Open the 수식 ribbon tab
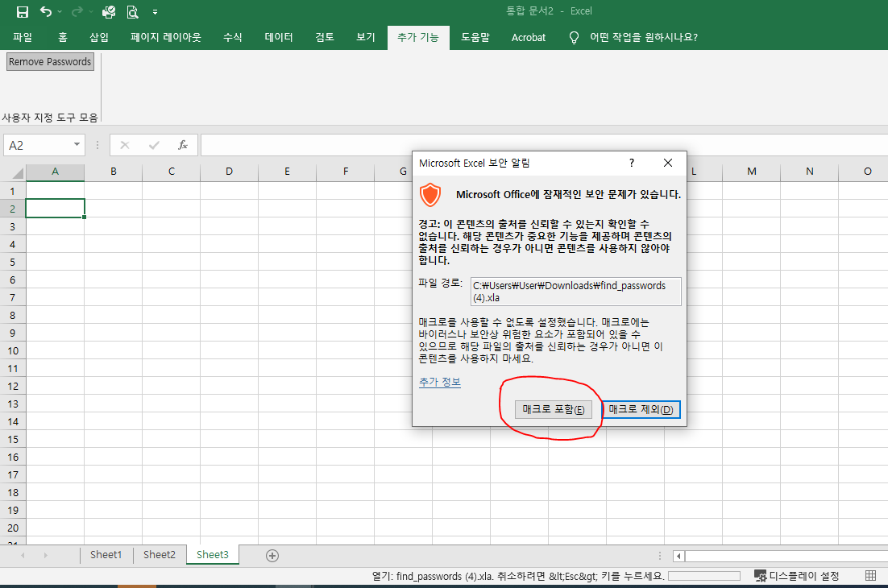This screenshot has height=588, width=888. pos(232,37)
